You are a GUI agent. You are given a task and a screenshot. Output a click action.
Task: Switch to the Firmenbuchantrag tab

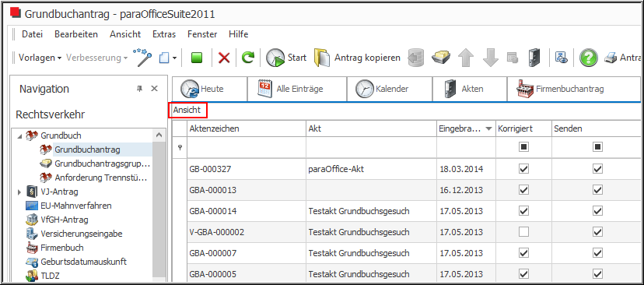pyautogui.click(x=574, y=89)
